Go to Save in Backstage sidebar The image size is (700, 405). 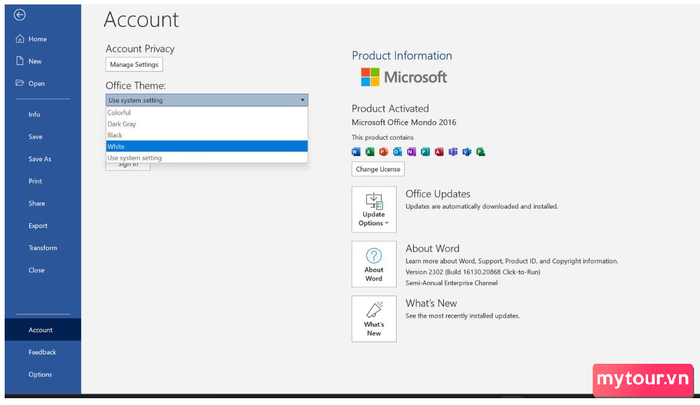point(43,137)
